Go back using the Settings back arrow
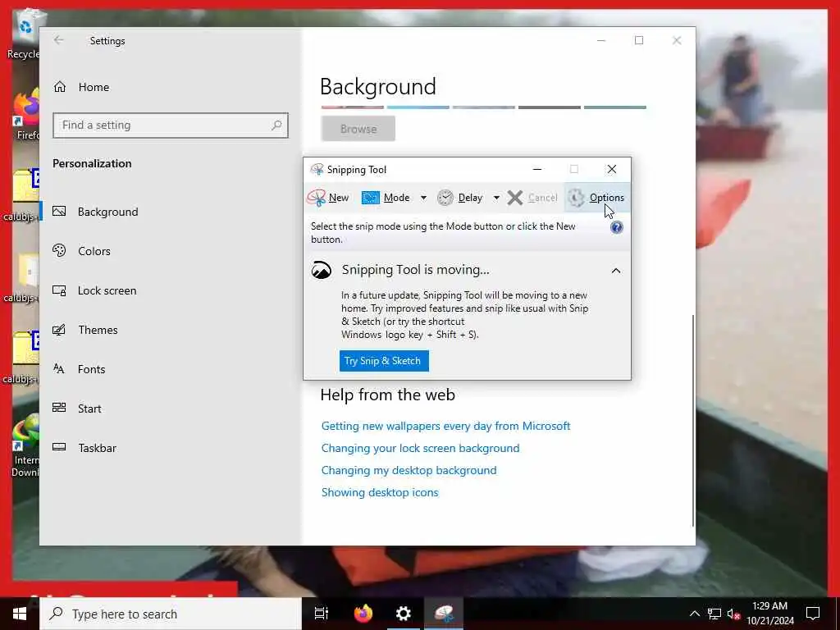 (x=59, y=40)
